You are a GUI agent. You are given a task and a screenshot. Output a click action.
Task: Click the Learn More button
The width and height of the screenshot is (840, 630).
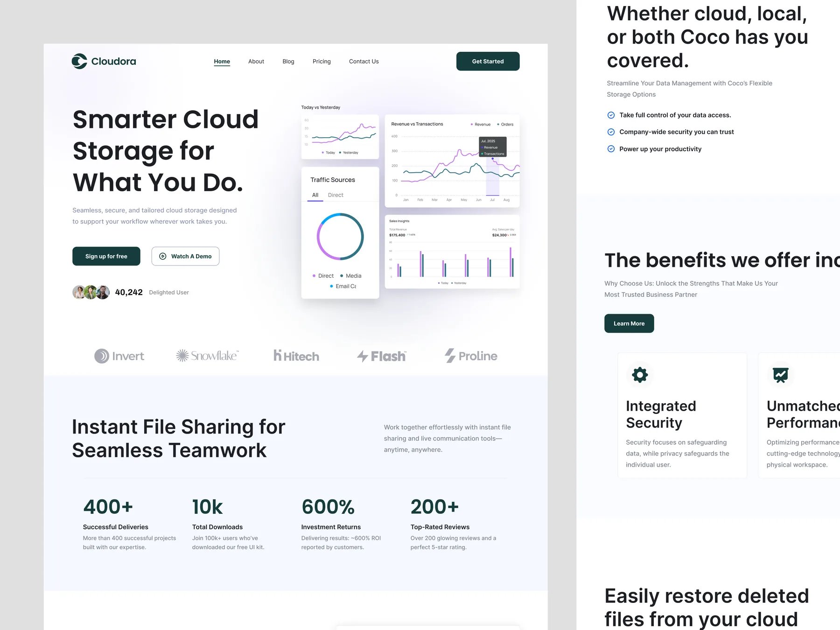tap(629, 323)
